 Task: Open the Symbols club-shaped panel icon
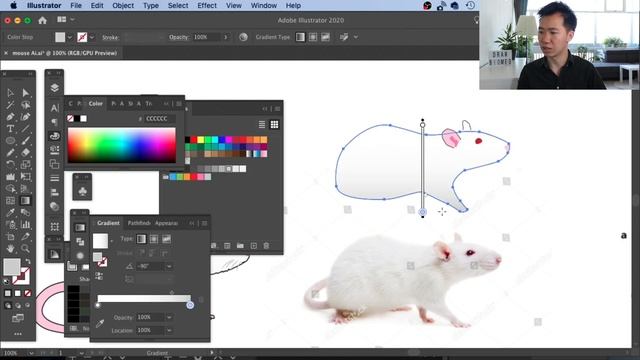click(82, 191)
